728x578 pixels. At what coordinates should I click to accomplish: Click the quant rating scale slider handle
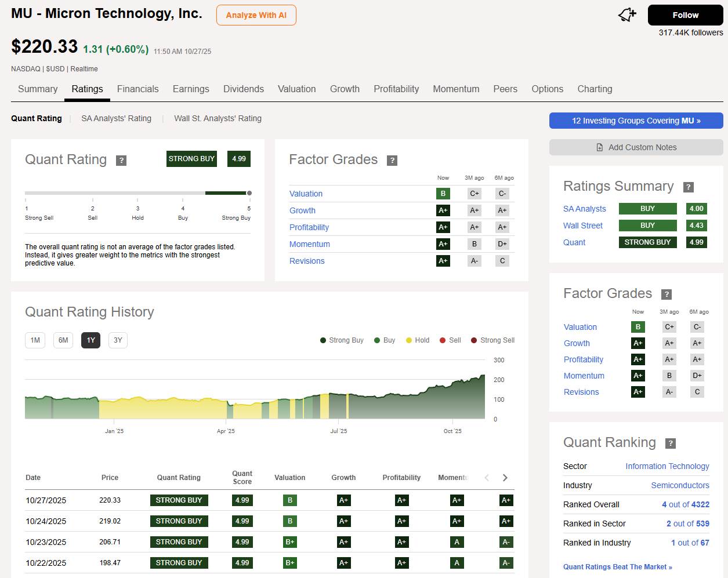tap(249, 193)
